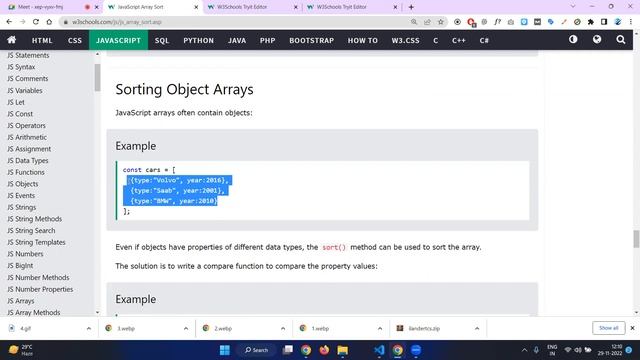Open the Chrome profile avatar

[x=618, y=22]
